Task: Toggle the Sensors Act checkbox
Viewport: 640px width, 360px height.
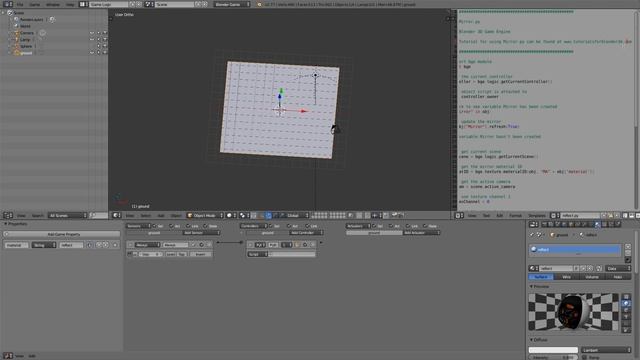Action: pos(171,226)
